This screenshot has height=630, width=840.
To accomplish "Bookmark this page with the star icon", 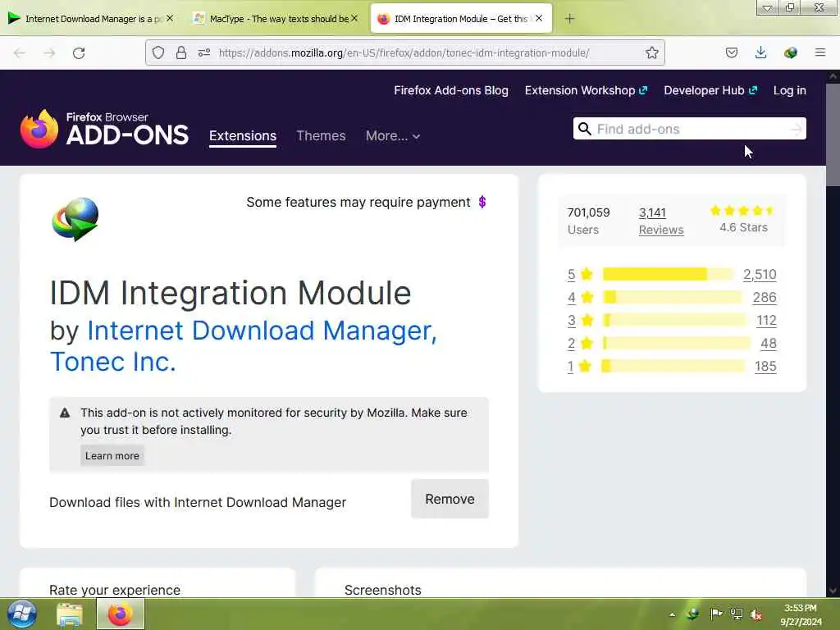I will click(651, 52).
